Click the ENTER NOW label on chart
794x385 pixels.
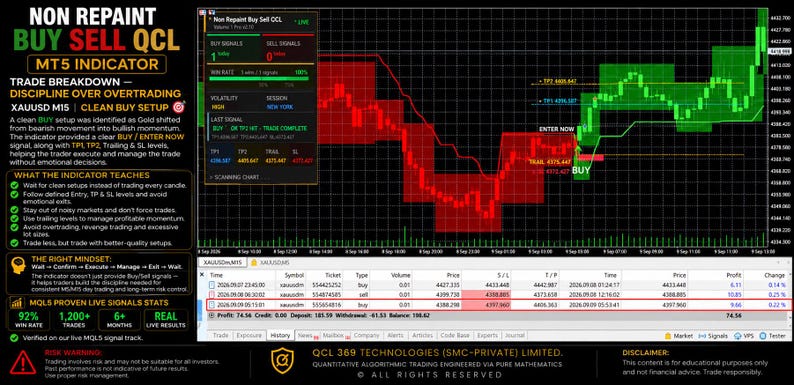point(557,129)
